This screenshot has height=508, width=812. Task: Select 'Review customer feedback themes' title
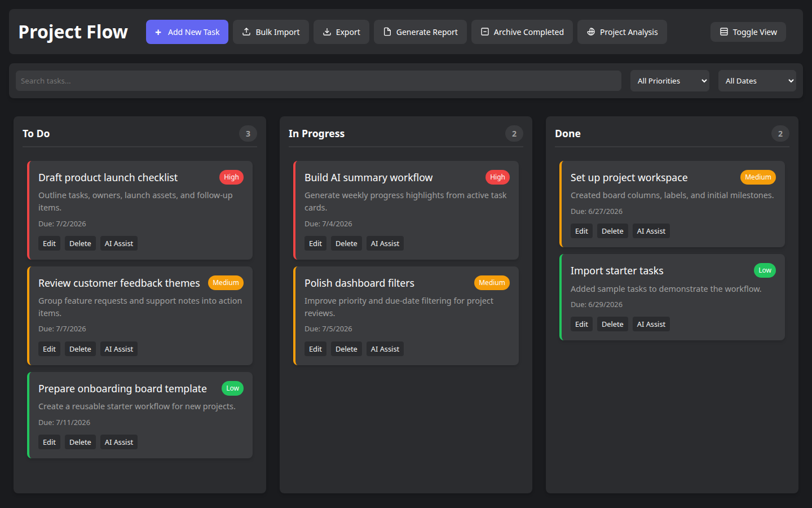click(x=119, y=283)
